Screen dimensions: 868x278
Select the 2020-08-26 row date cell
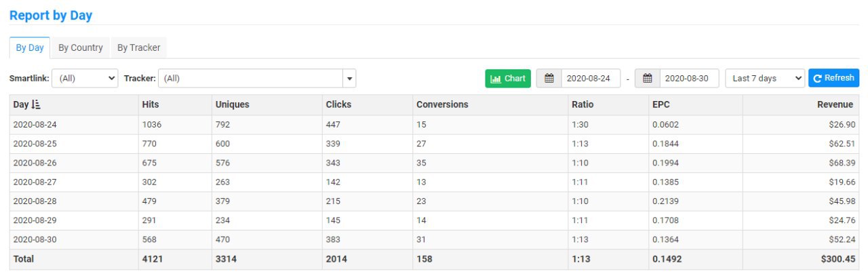35,163
